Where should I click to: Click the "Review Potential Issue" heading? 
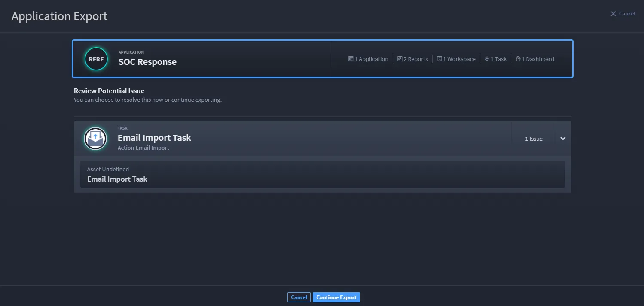tap(109, 91)
